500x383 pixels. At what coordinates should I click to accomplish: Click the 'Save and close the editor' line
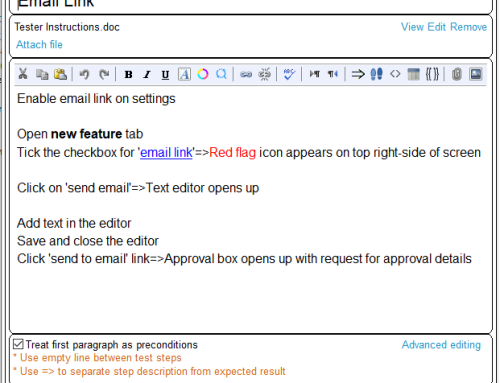[x=88, y=241]
